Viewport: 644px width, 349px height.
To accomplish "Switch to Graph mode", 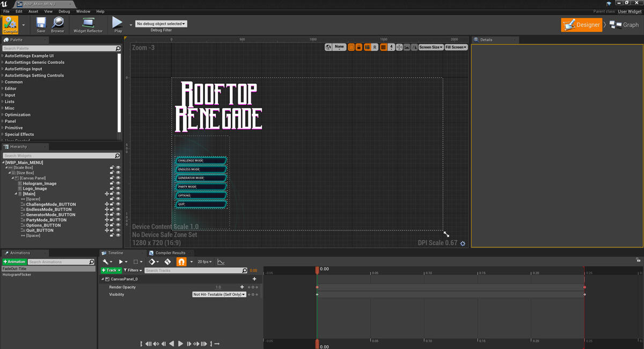I will tap(625, 25).
